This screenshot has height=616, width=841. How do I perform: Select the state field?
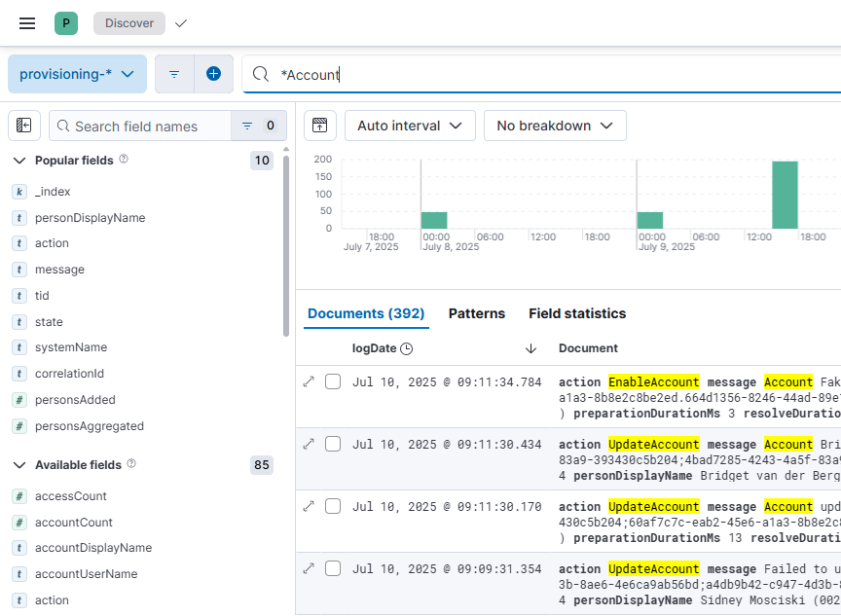pyautogui.click(x=49, y=322)
